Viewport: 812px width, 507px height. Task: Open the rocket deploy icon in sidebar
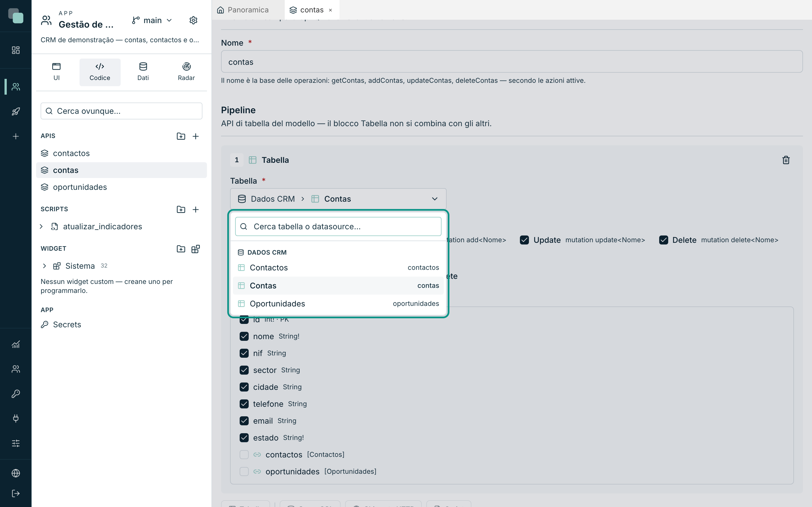coord(16,111)
